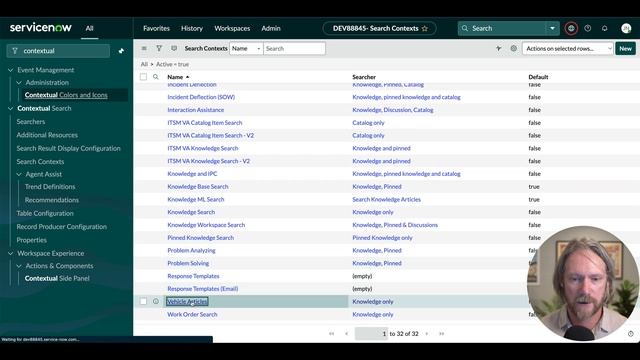Open the Favorites menu
Image resolution: width=640 pixels, height=360 pixels.
[156, 28]
